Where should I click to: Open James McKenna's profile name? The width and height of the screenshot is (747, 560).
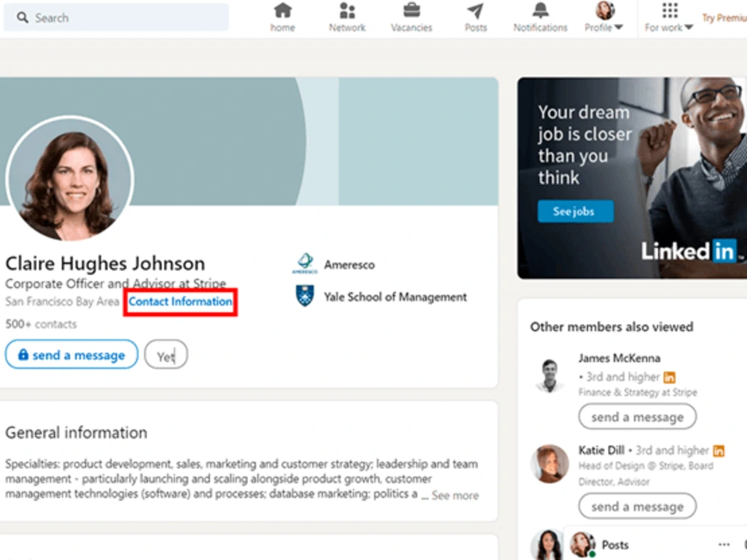[619, 358]
